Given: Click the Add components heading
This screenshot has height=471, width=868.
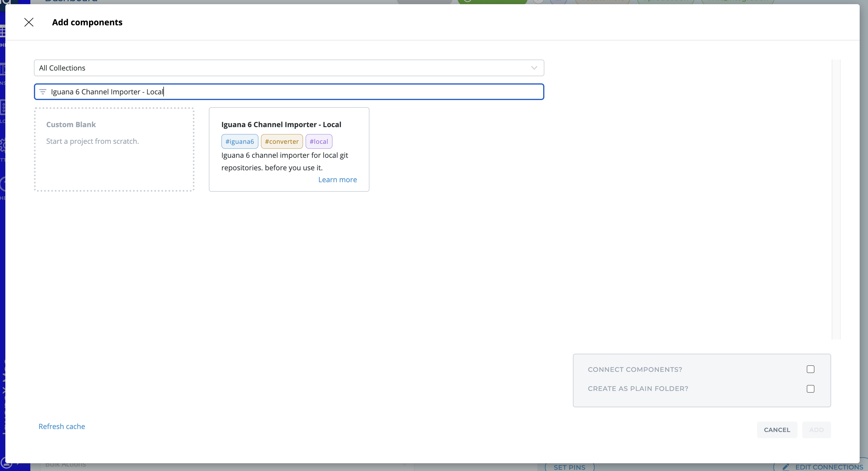Looking at the screenshot, I should click(87, 22).
